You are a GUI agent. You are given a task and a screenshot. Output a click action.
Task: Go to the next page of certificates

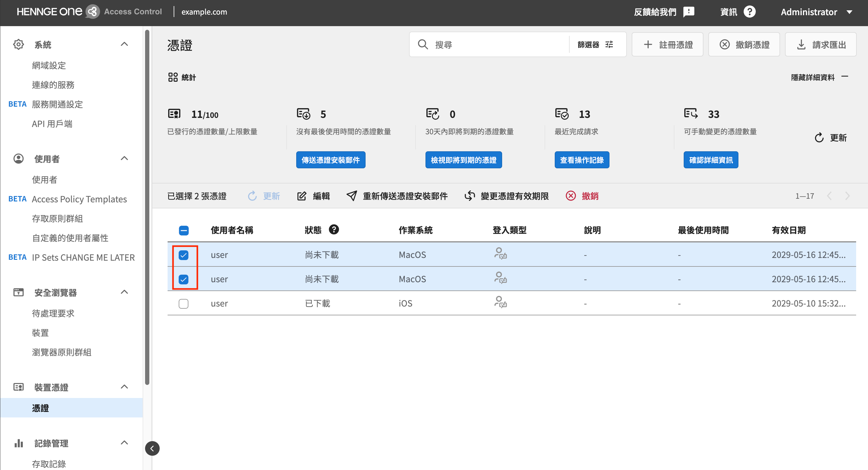coord(848,196)
